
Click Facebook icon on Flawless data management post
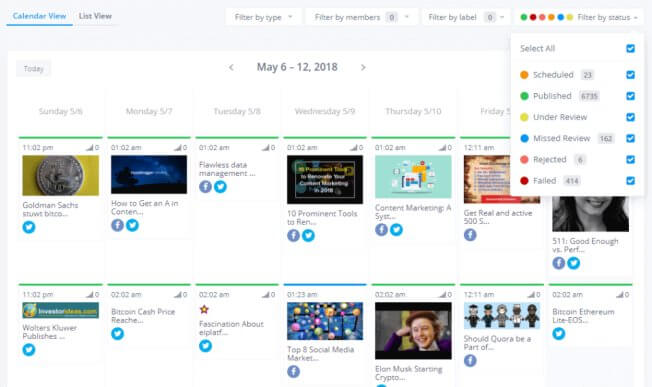205,187
